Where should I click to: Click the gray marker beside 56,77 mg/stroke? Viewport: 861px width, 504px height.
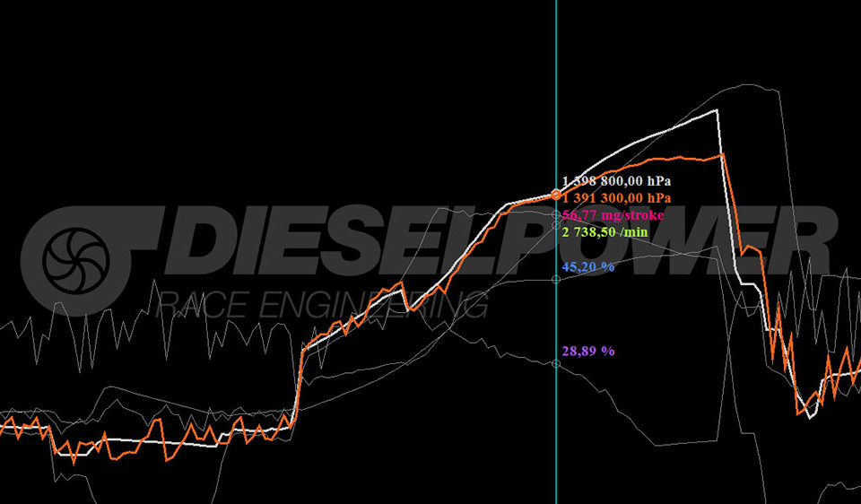[556, 214]
